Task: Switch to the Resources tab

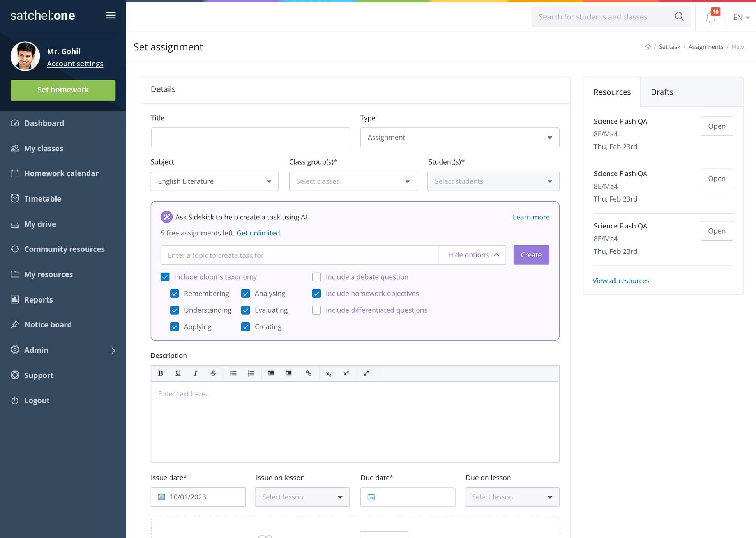Action: pyautogui.click(x=612, y=91)
